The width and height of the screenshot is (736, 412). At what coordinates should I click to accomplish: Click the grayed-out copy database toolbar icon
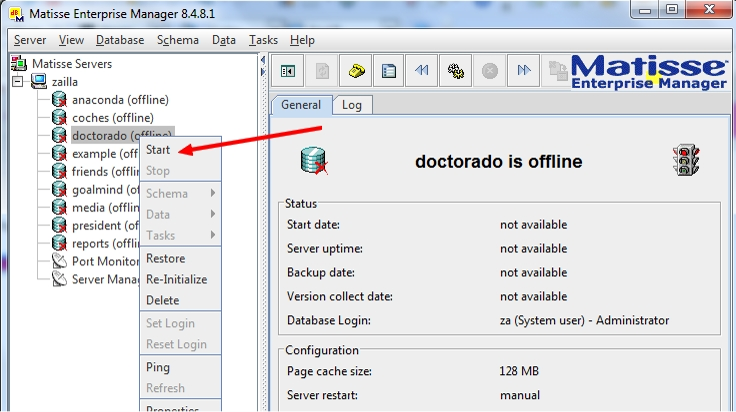click(x=557, y=71)
